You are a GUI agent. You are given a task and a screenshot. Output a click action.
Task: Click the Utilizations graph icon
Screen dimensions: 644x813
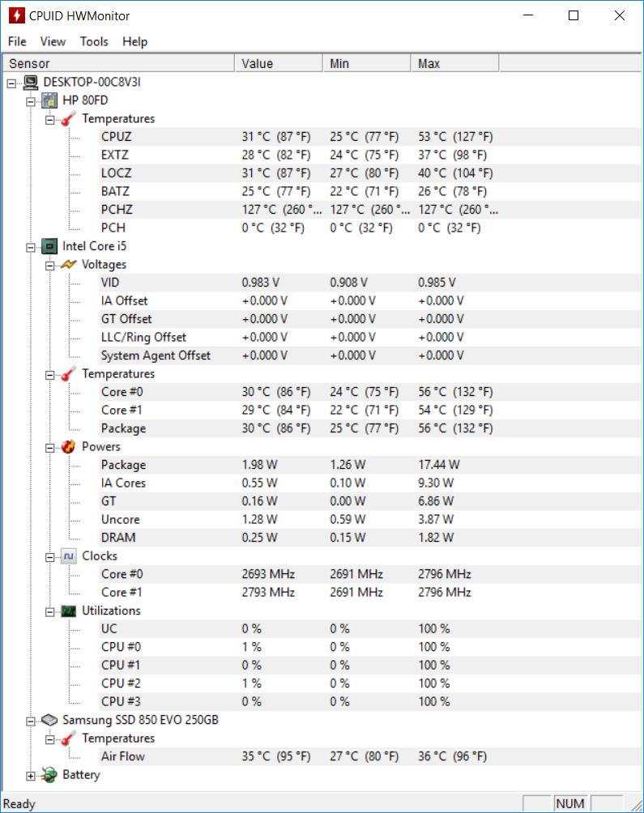[68, 611]
